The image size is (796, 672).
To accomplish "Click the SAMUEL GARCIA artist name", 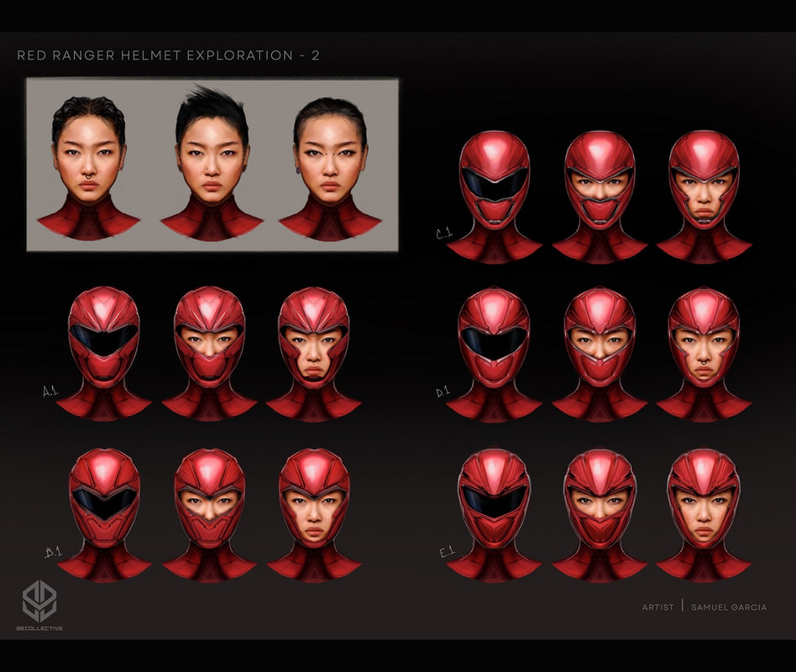I will click(x=729, y=607).
